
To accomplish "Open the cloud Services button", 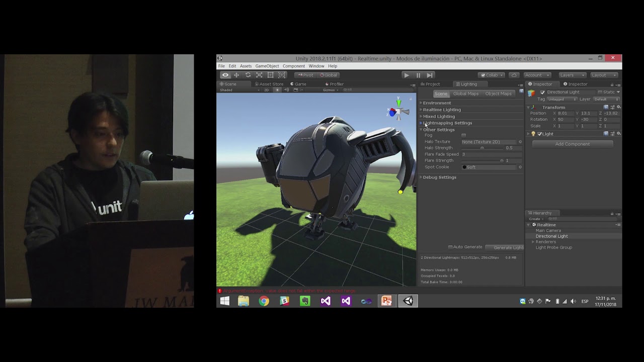I will point(514,75).
